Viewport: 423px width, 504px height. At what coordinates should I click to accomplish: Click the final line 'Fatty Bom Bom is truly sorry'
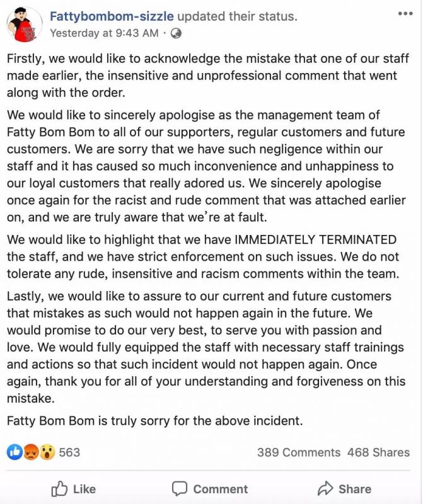point(154,420)
